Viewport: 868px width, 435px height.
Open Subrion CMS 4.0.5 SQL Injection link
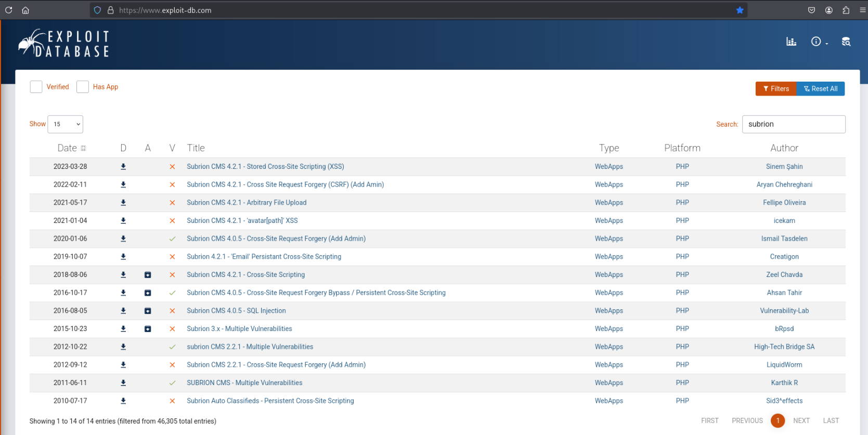point(236,311)
